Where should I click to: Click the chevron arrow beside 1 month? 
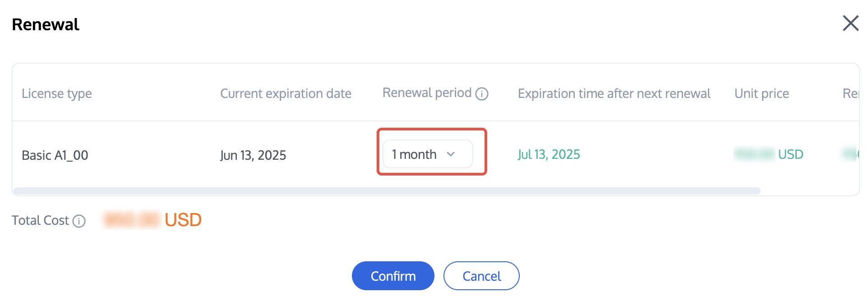451,154
